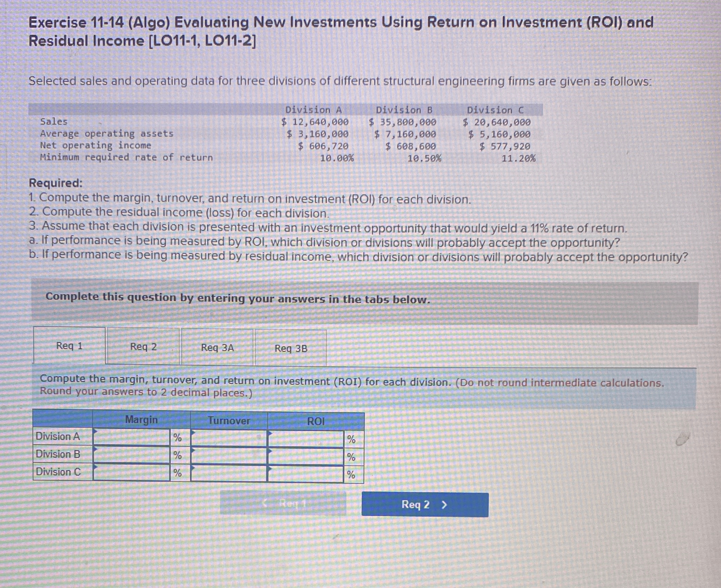Click the Margin column header

(141, 420)
